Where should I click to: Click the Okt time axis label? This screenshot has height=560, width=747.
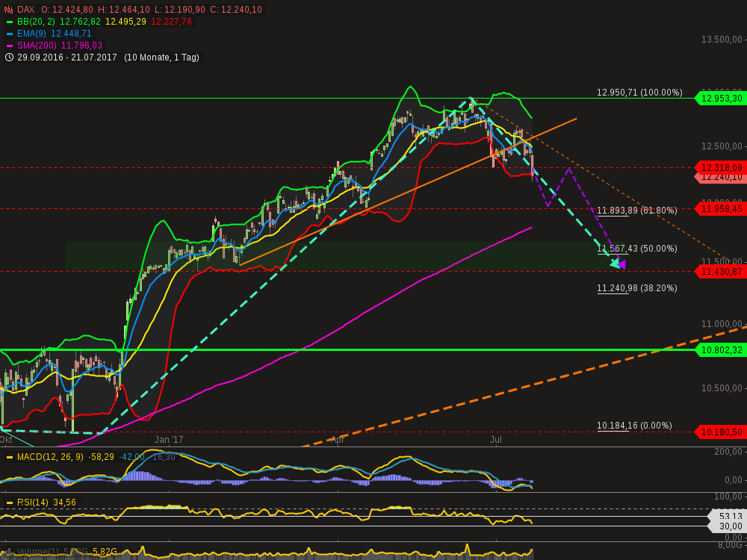pyautogui.click(x=6, y=440)
